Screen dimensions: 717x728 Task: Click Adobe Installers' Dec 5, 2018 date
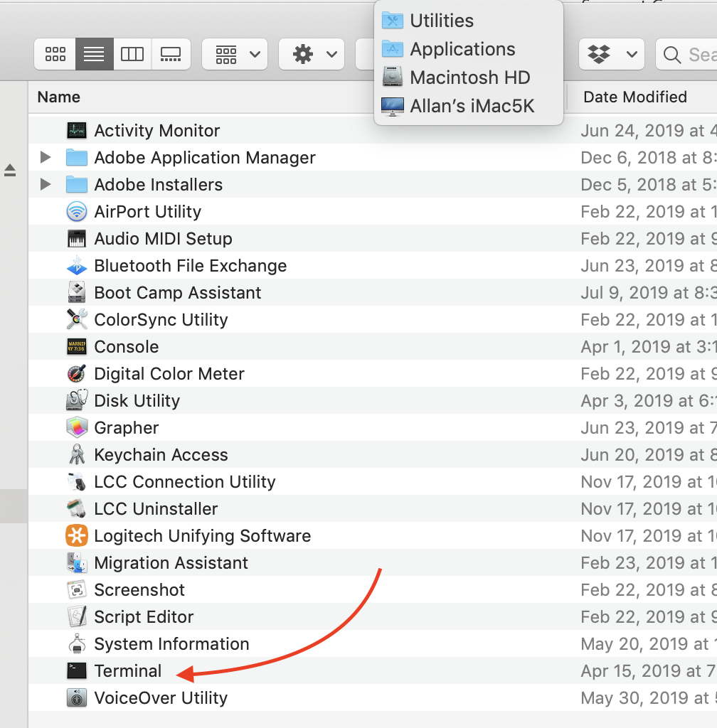point(648,185)
